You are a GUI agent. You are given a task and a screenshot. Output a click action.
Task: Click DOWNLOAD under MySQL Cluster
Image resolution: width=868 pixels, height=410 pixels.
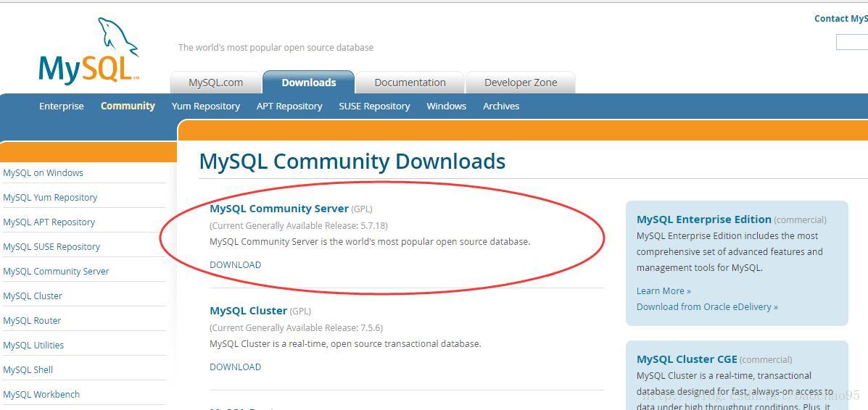coord(235,367)
